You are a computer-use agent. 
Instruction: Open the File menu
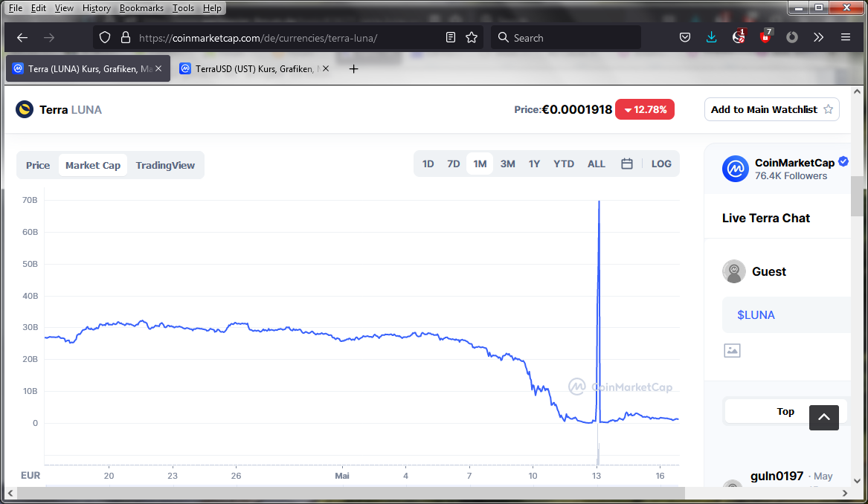point(16,7)
